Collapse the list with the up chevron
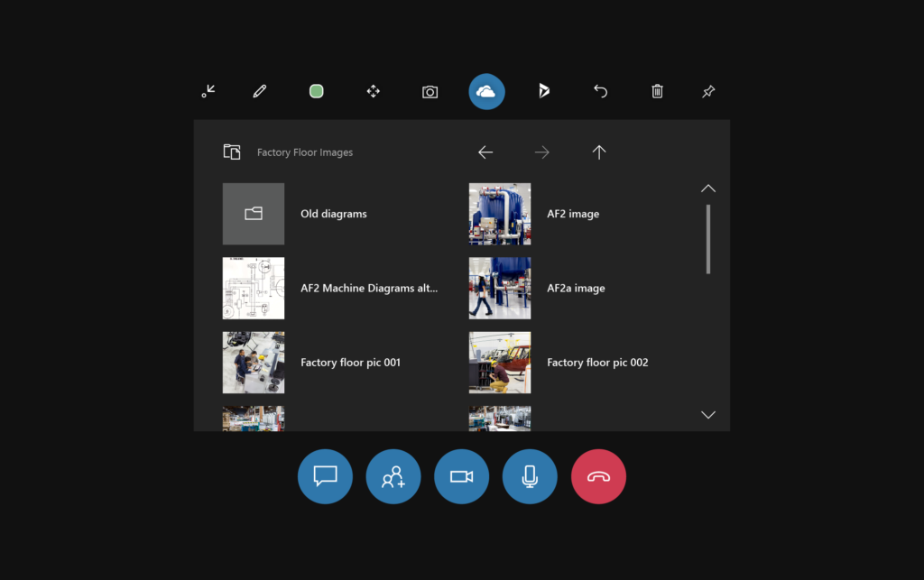Screen dimensions: 924x580 (708, 188)
